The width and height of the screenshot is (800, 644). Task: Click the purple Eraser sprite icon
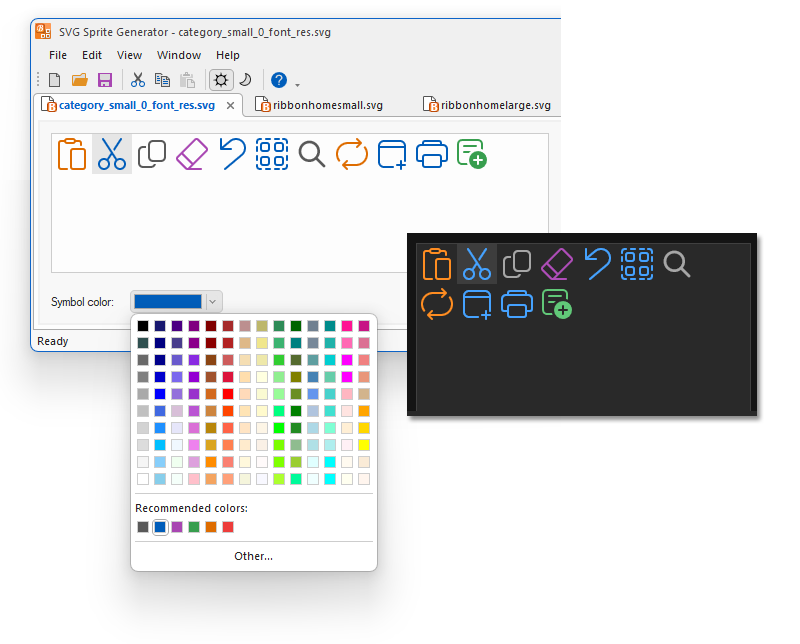click(192, 154)
